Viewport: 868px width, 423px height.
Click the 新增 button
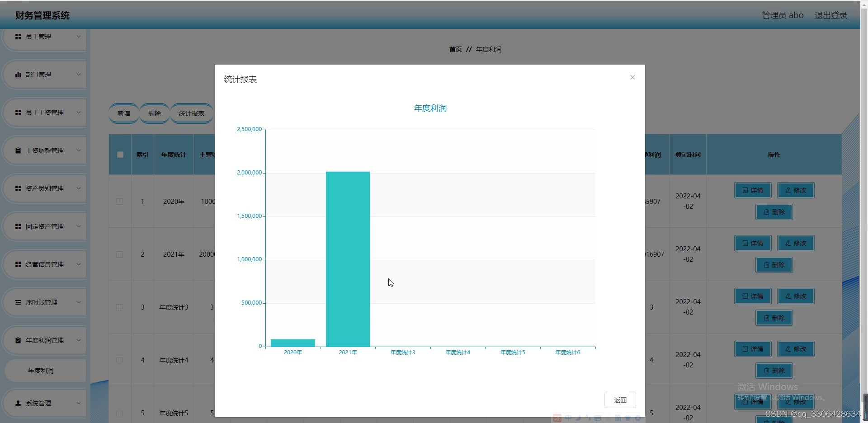coord(124,113)
